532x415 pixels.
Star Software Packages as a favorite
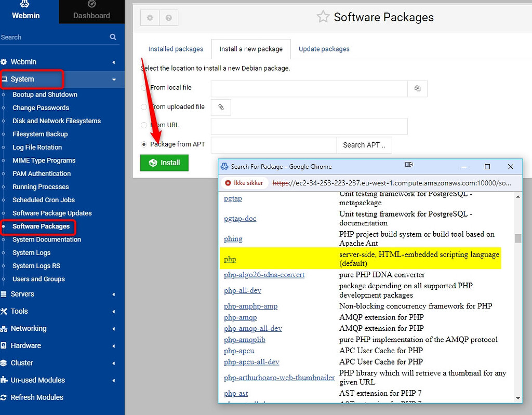322,16
